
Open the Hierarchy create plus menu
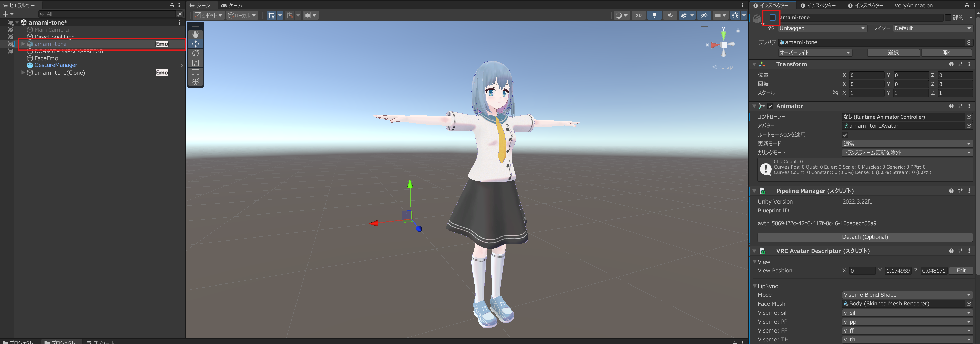pyautogui.click(x=8, y=14)
